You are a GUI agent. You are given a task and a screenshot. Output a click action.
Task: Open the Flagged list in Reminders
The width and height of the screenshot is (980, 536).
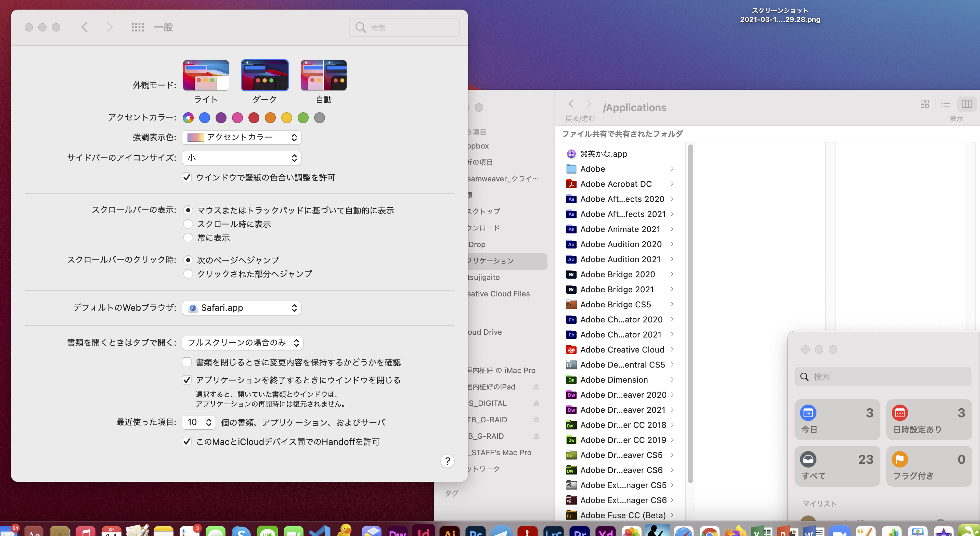tap(929, 466)
